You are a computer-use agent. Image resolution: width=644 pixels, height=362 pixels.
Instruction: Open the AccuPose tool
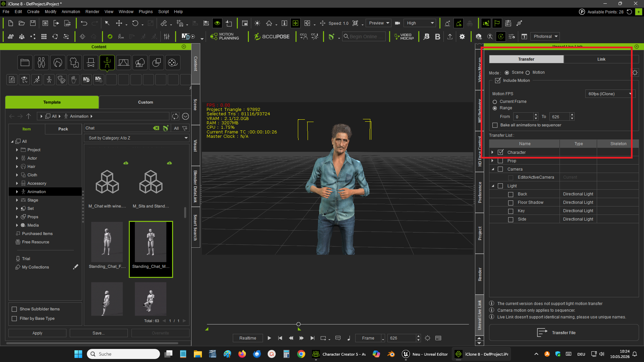click(x=271, y=37)
